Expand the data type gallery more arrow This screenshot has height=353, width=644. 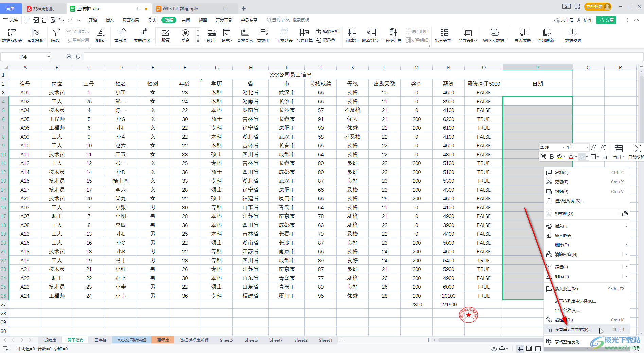point(198,41)
